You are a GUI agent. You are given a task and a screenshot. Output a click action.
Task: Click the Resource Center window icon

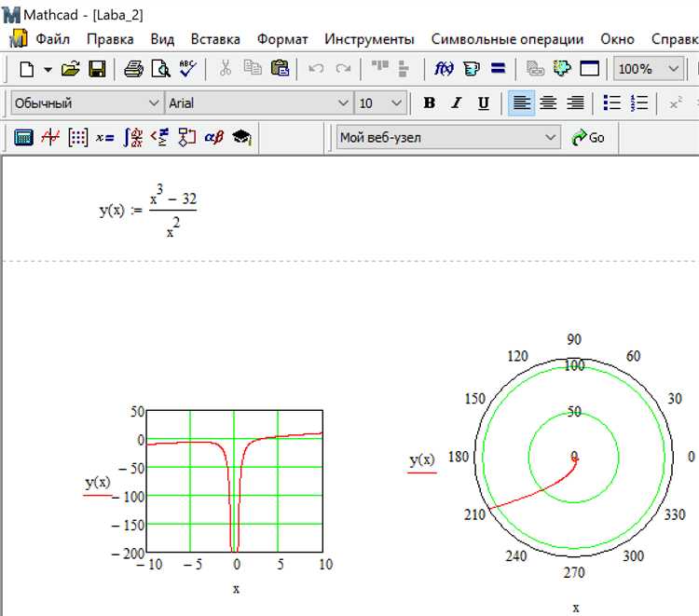tap(589, 68)
